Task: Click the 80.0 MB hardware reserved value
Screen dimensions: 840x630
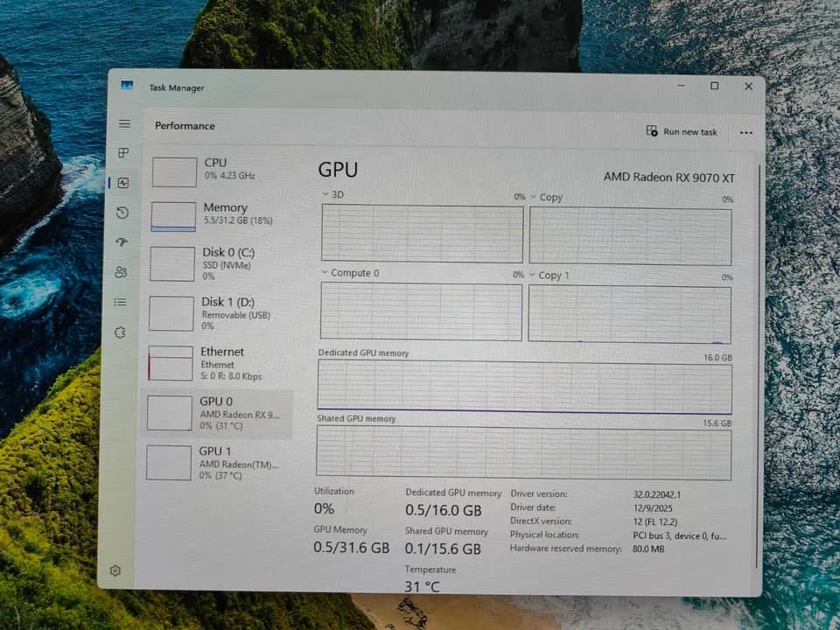Action: coord(648,549)
